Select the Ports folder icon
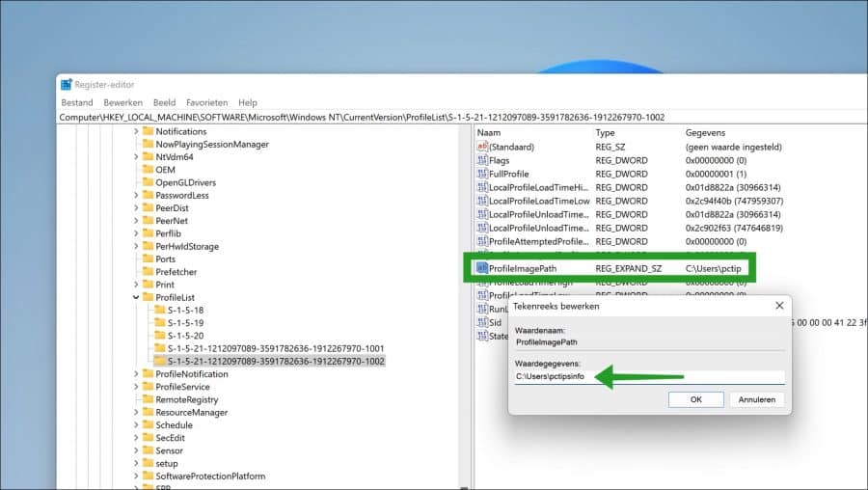The width and height of the screenshot is (868, 490). coord(148,259)
